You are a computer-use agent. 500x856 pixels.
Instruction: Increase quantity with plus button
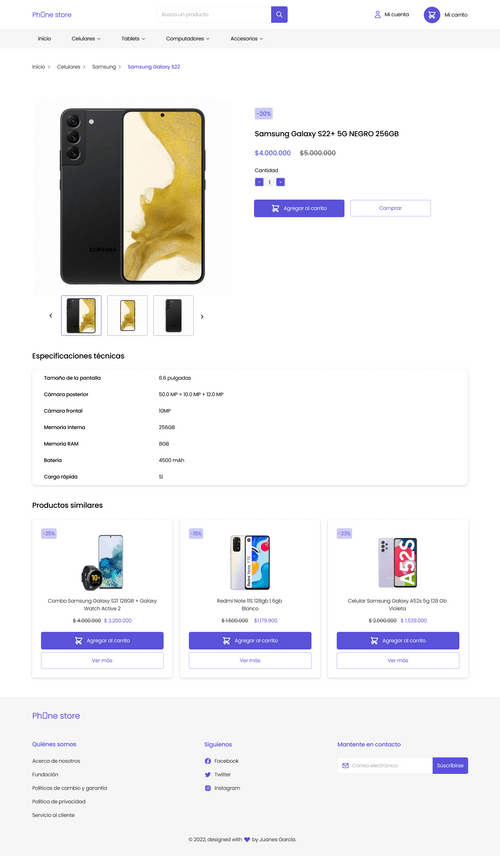click(x=281, y=182)
